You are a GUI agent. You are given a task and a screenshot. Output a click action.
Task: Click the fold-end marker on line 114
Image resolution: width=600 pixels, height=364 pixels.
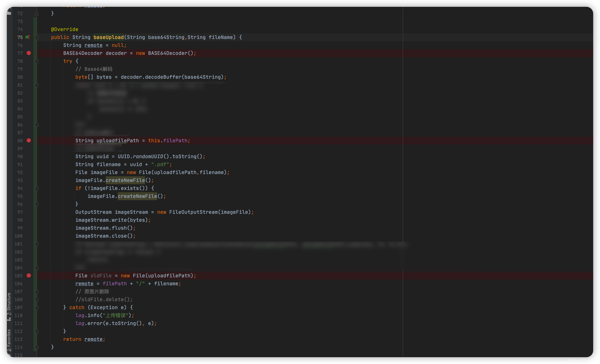(x=37, y=347)
